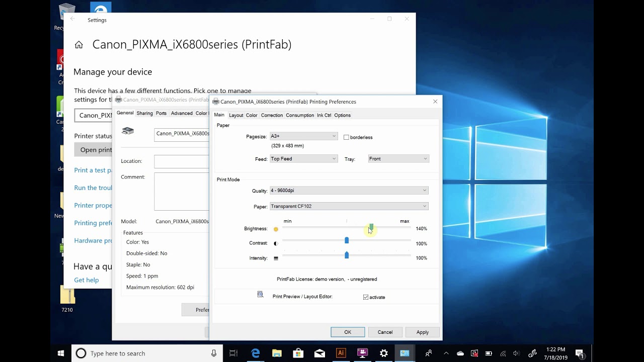Switch to the Correction tab
644x362 pixels.
(272, 115)
